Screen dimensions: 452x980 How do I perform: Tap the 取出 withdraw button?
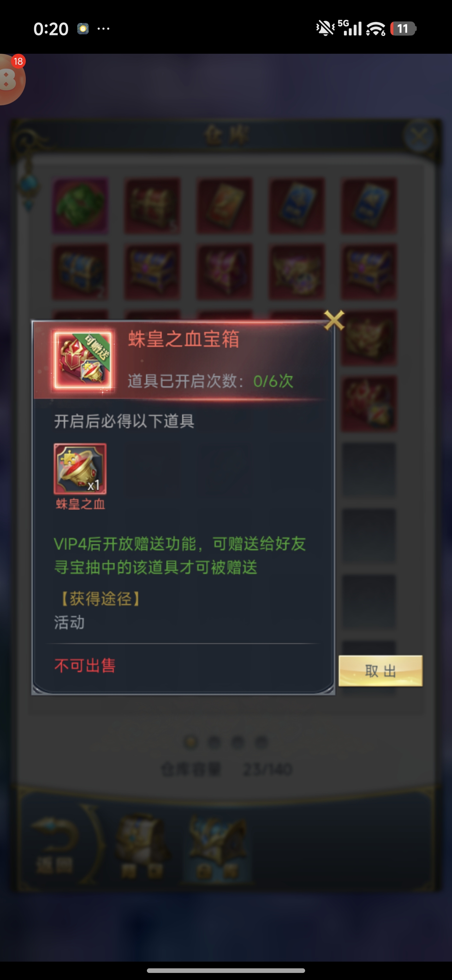click(381, 671)
